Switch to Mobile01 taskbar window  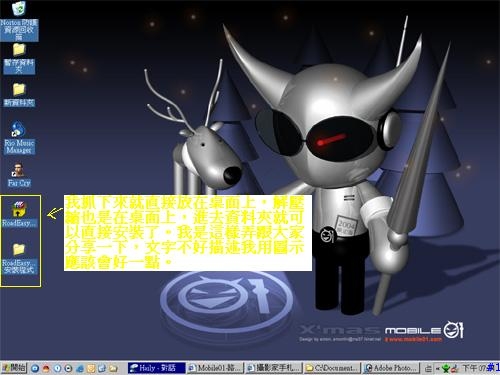[215, 368]
